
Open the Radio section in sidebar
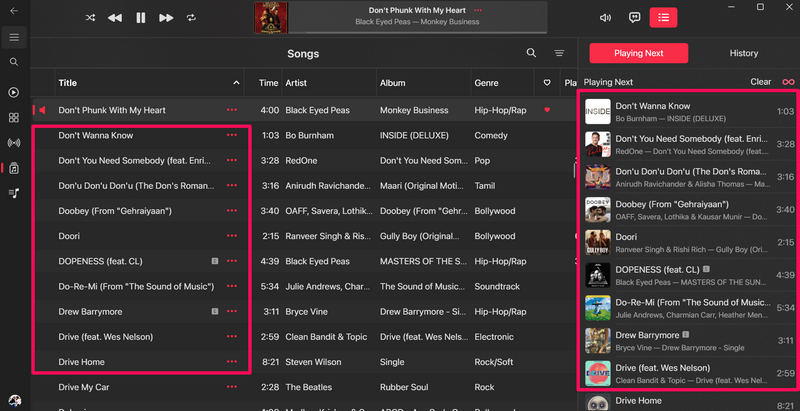point(14,142)
